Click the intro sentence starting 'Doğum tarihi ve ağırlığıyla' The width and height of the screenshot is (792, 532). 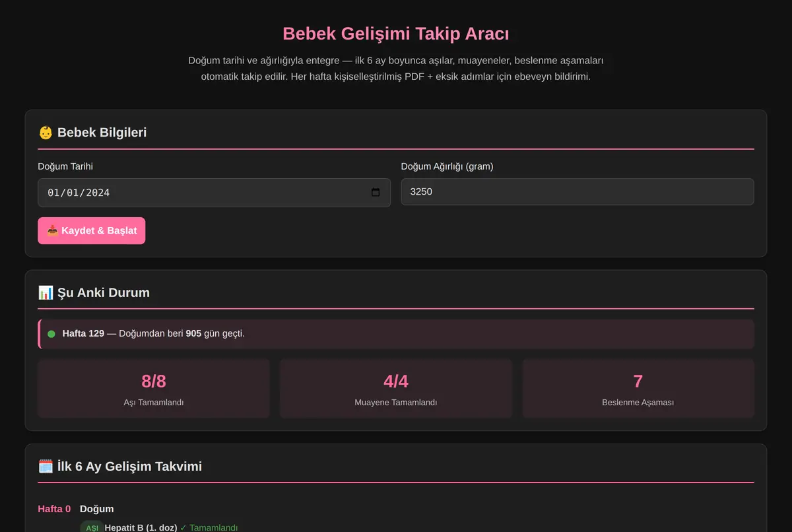tap(396, 69)
